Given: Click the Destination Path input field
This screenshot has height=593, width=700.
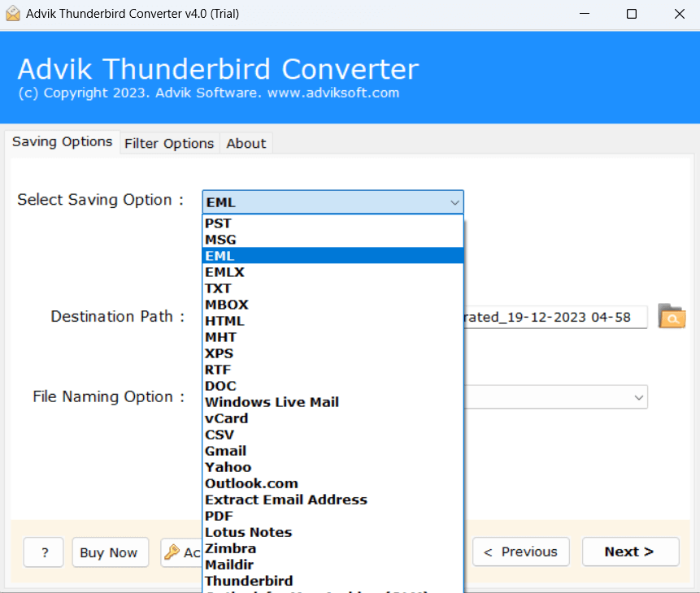Looking at the screenshot, I should (556, 318).
